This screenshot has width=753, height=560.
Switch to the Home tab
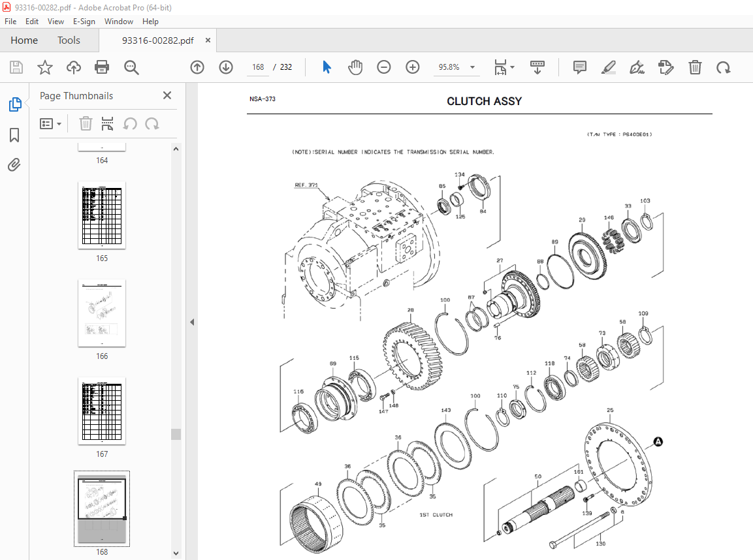24,40
